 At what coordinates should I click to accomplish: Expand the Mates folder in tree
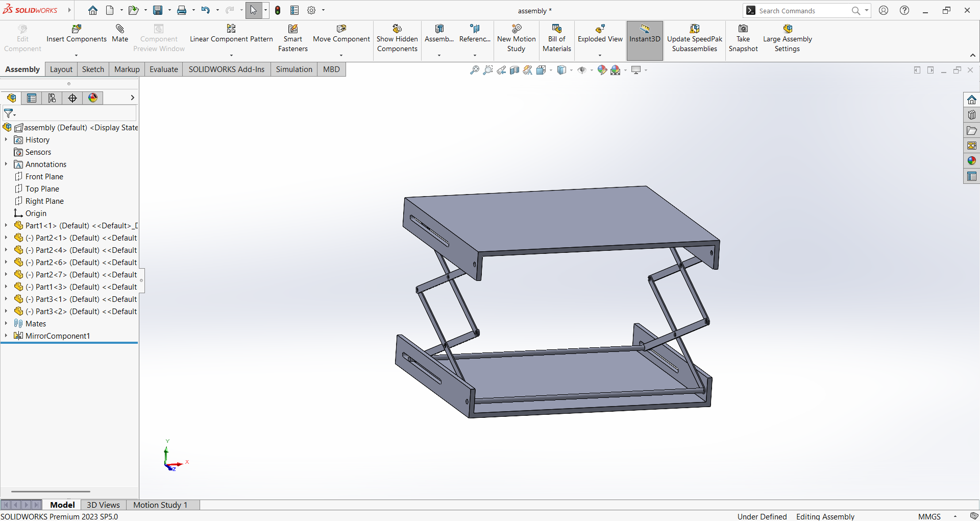point(6,323)
